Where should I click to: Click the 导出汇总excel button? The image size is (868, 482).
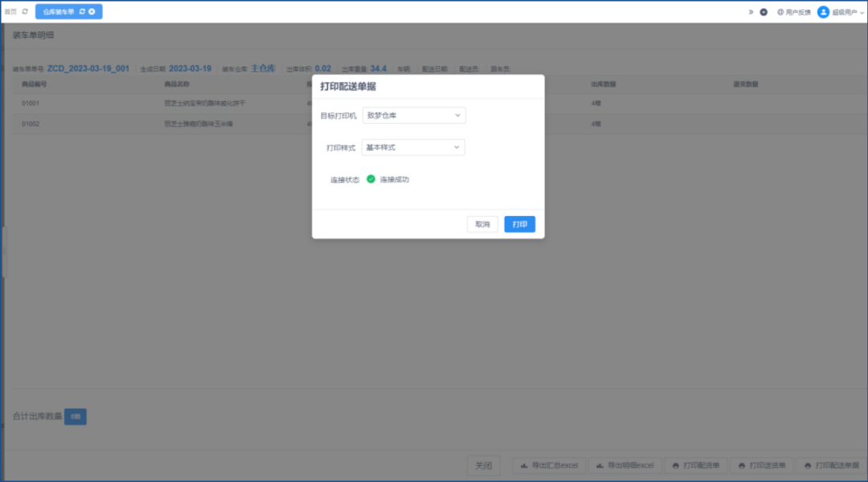pyautogui.click(x=550, y=465)
